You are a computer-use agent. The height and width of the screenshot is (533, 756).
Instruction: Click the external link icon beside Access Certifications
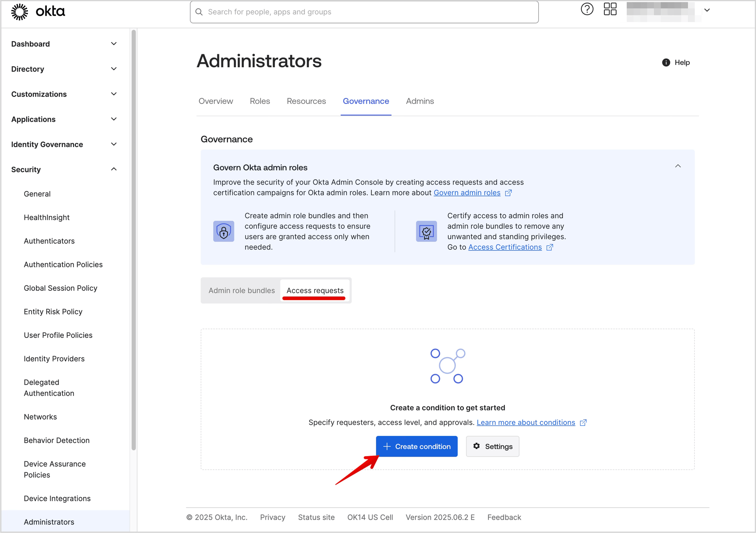tap(550, 247)
